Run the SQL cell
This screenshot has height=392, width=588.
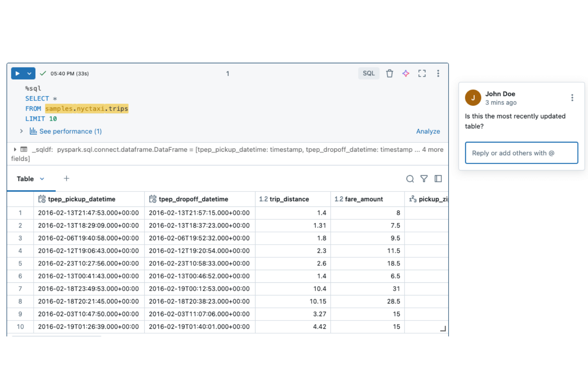click(17, 73)
